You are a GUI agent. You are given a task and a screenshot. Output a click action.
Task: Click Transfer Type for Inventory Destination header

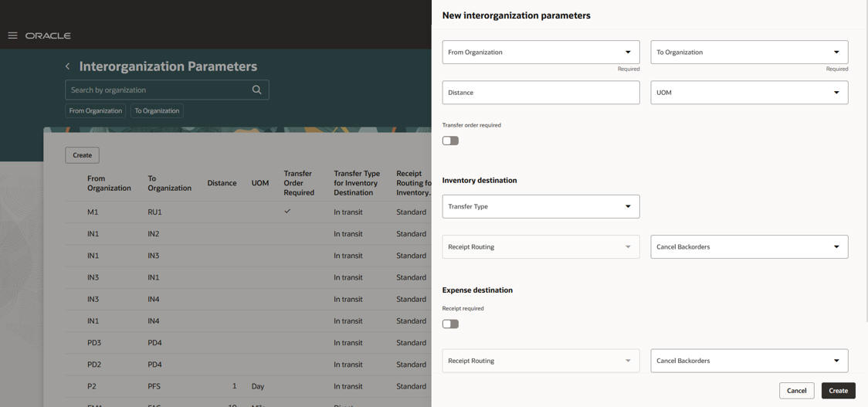356,183
